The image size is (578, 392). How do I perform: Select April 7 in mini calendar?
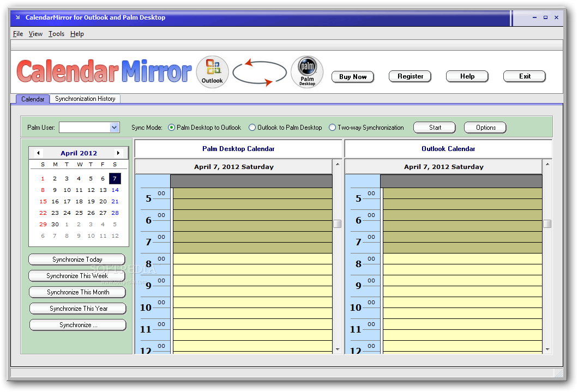coord(115,178)
